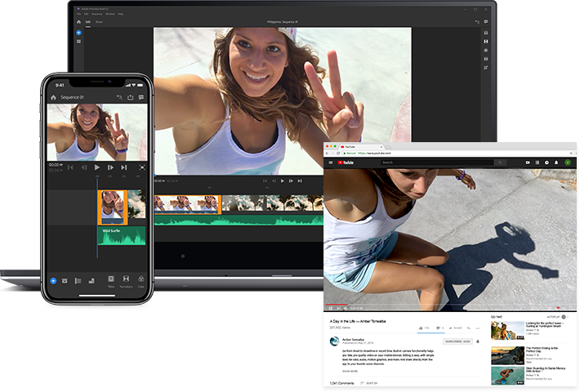Select the green audio waveform track on laptop
This screenshot has width=580, height=392.
click(239, 220)
